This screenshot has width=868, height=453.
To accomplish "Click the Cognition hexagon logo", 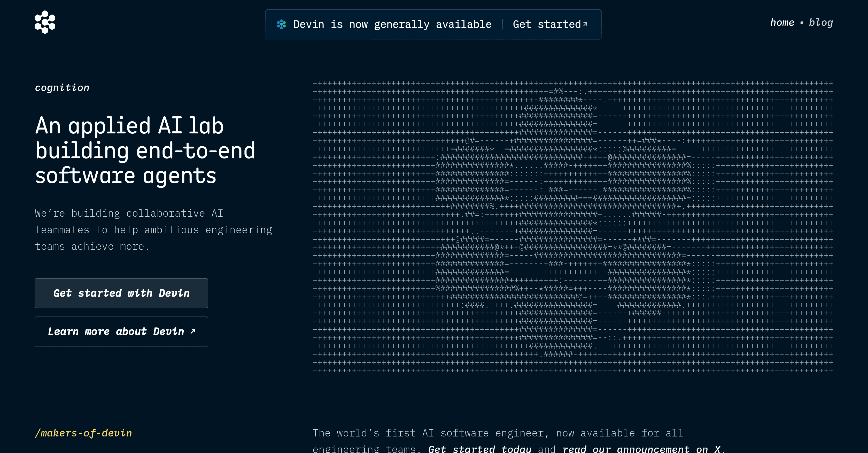I will click(45, 22).
